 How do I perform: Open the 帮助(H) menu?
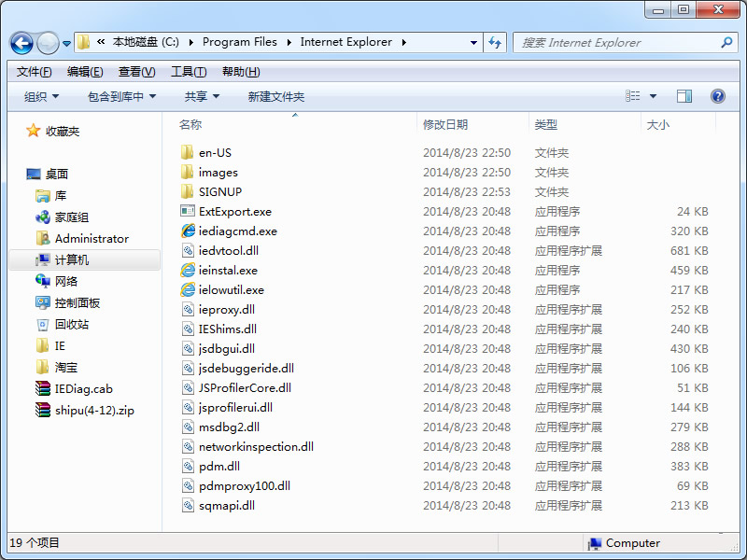click(241, 72)
